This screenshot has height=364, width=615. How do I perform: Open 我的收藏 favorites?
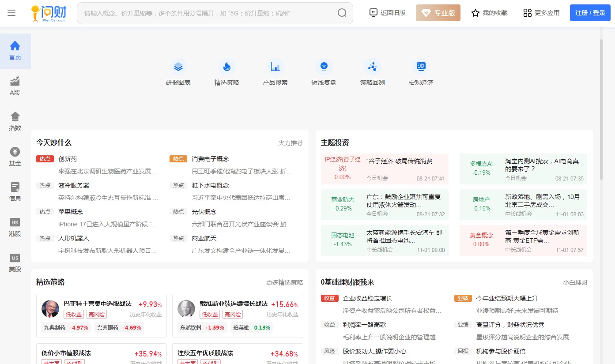coord(489,13)
